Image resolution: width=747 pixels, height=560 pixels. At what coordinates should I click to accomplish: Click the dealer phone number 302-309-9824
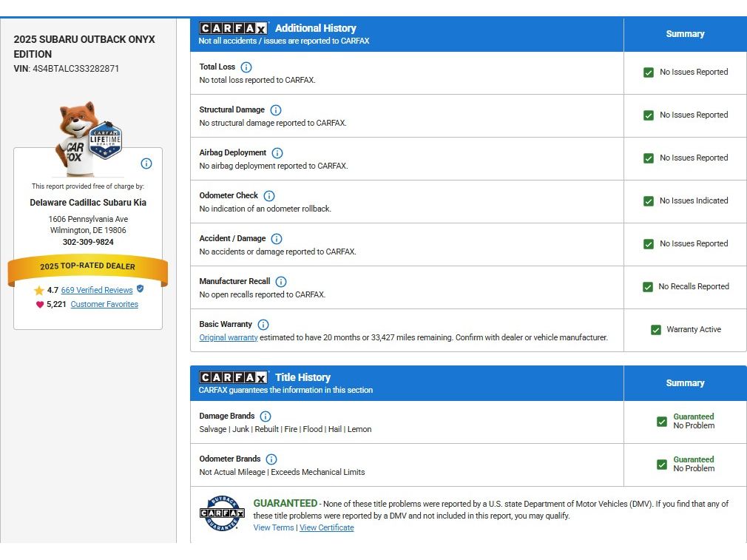[88, 242]
